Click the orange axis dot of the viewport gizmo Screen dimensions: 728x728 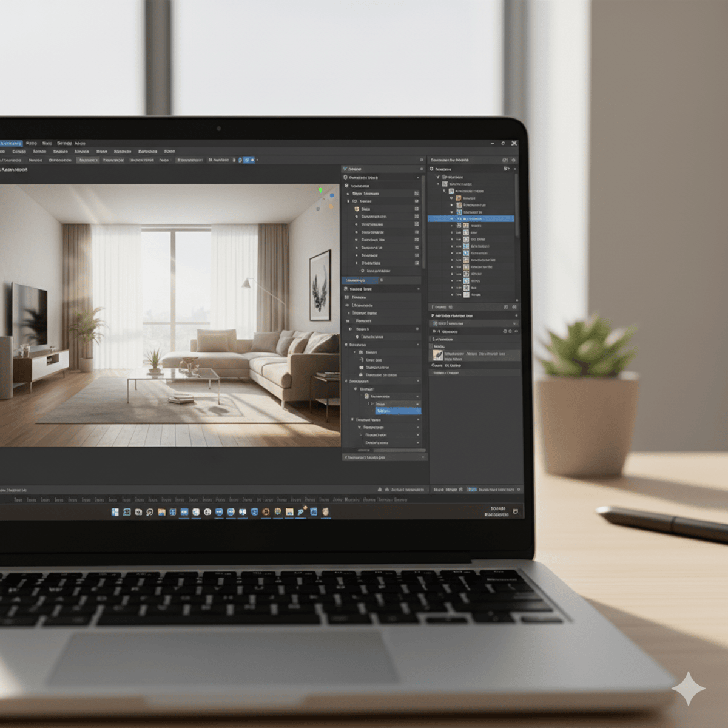[331, 206]
